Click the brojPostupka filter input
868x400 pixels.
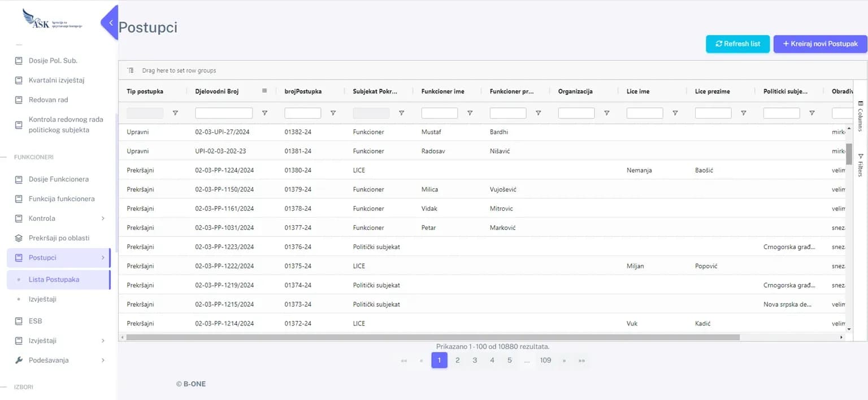click(x=302, y=113)
